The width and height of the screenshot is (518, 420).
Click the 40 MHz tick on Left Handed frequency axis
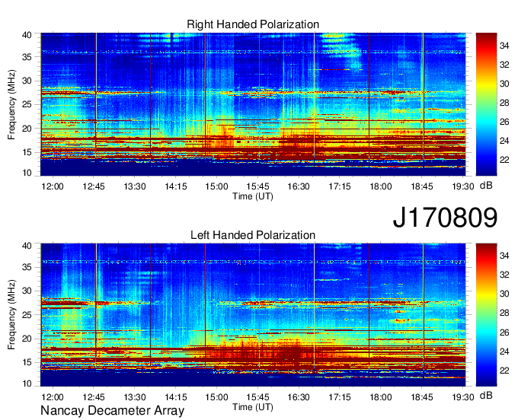[x=27, y=245]
